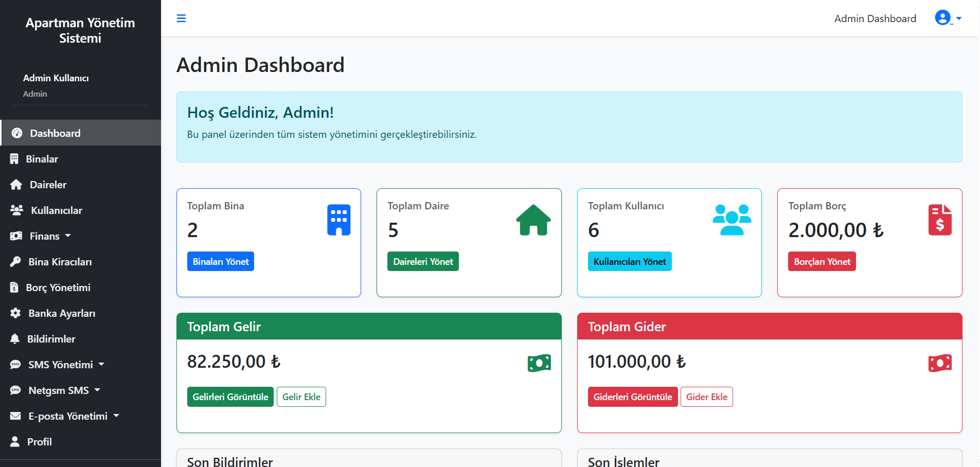
Task: Click the green money icon in Toplam Gelir
Action: [539, 363]
